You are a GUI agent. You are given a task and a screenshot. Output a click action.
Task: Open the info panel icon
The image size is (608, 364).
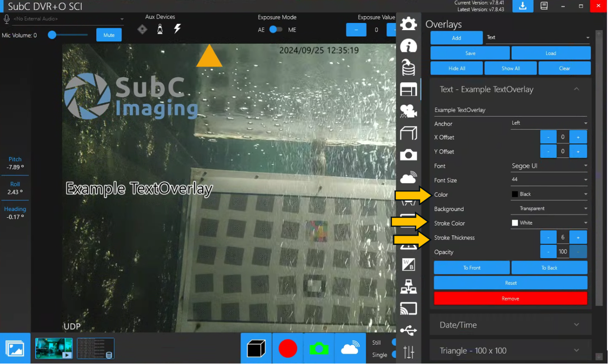click(409, 46)
